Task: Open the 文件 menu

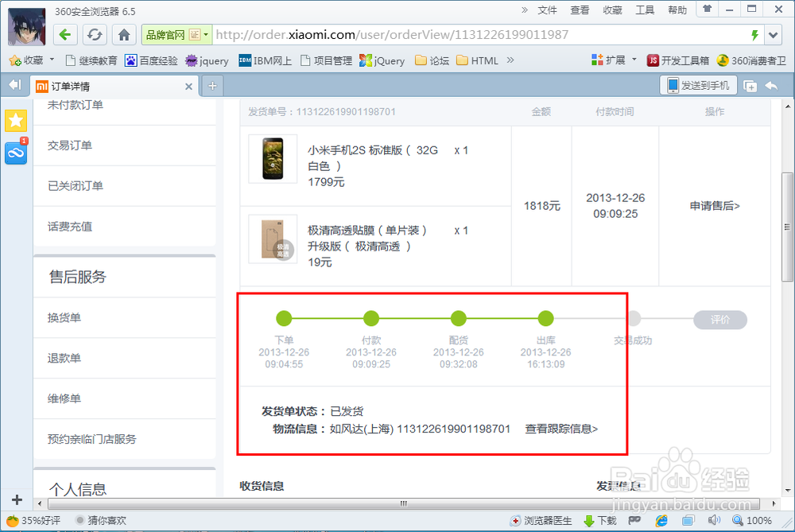Action: pos(547,10)
